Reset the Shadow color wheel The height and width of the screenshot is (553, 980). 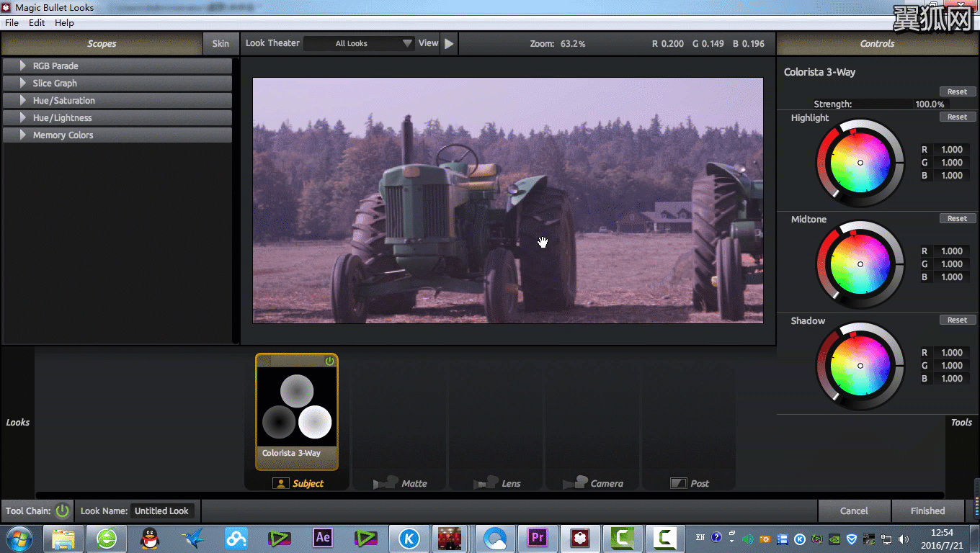[x=957, y=320]
